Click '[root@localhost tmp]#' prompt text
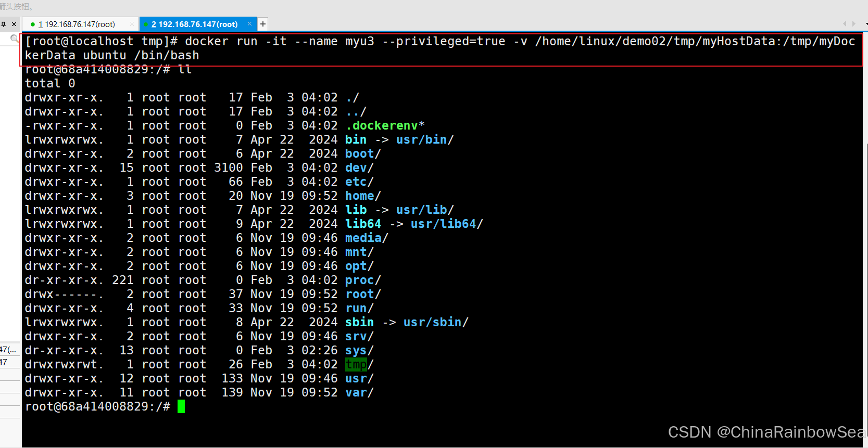Viewport: 868px width, 448px height. 102,41
